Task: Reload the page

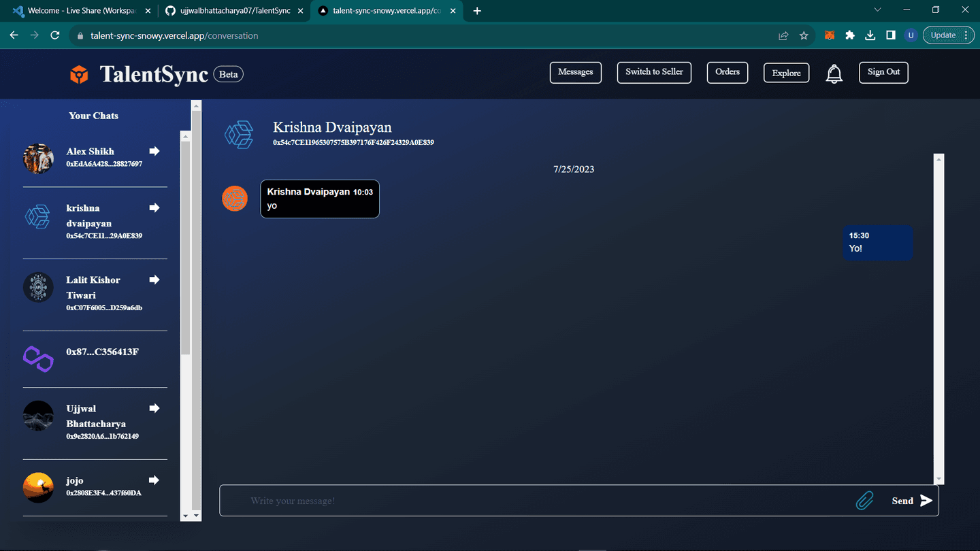Action: click(x=55, y=35)
